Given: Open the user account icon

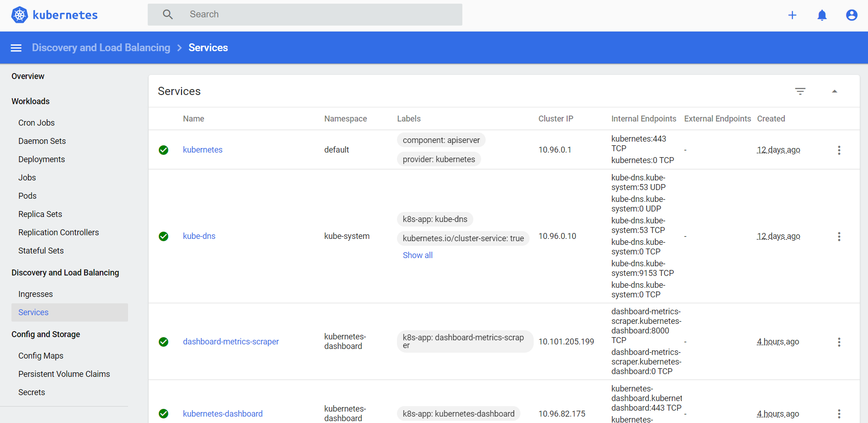Looking at the screenshot, I should (x=852, y=15).
